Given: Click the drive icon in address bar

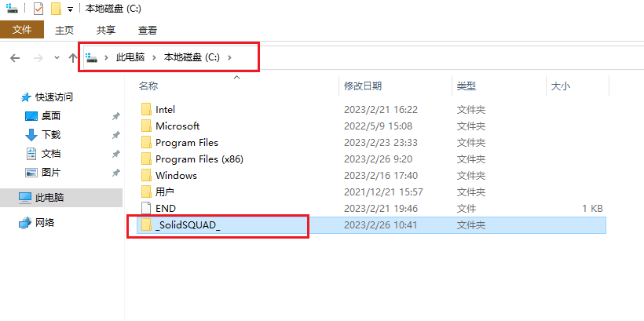Looking at the screenshot, I should 92,58.
